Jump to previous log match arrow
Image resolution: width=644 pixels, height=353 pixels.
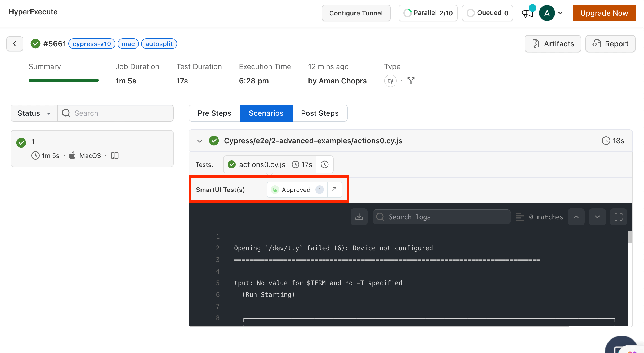pyautogui.click(x=576, y=217)
